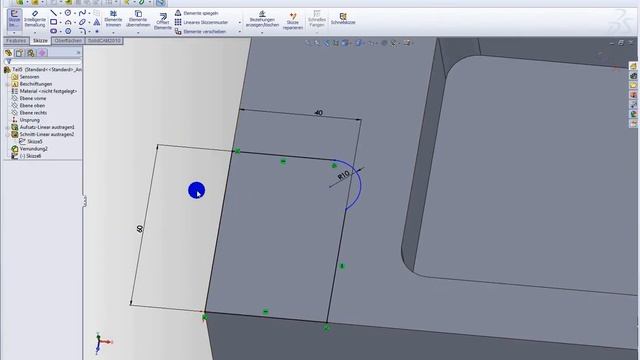Click the Schnellskizze tool
The width and height of the screenshot is (640, 360).
(343, 18)
